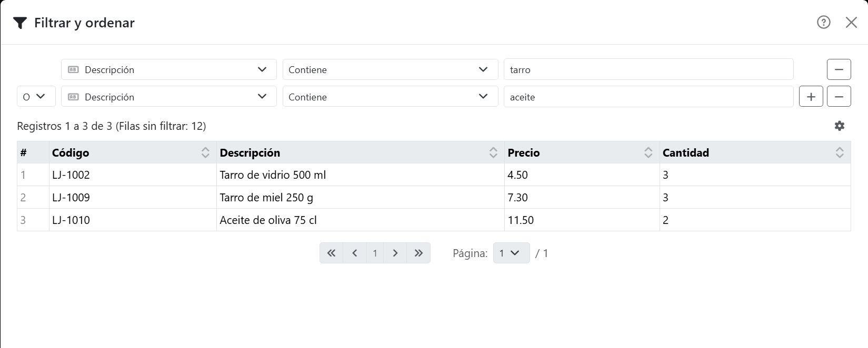
Task: Go to previous page arrow
Action: click(x=355, y=253)
